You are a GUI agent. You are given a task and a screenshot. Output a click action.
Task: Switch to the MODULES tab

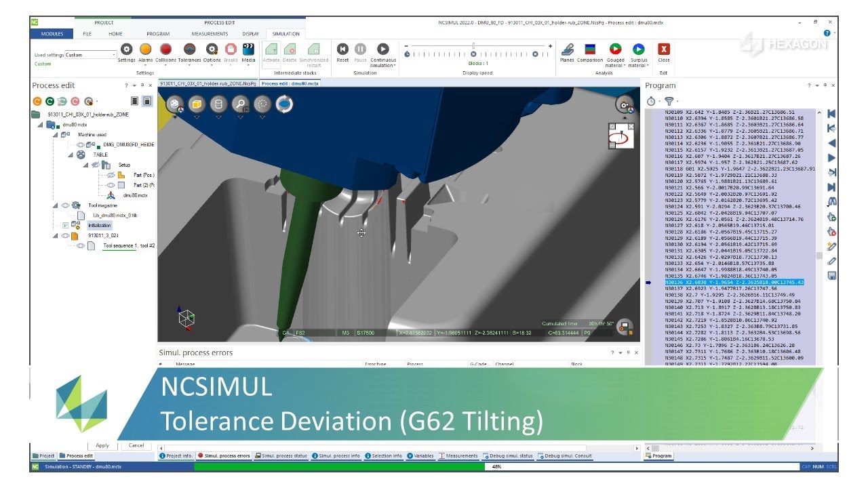(52, 33)
